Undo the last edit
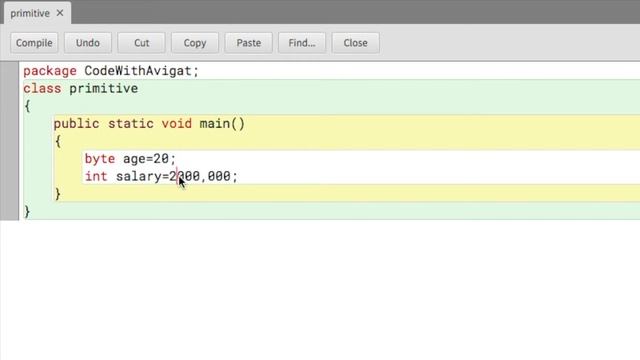640x360 pixels. (x=88, y=43)
